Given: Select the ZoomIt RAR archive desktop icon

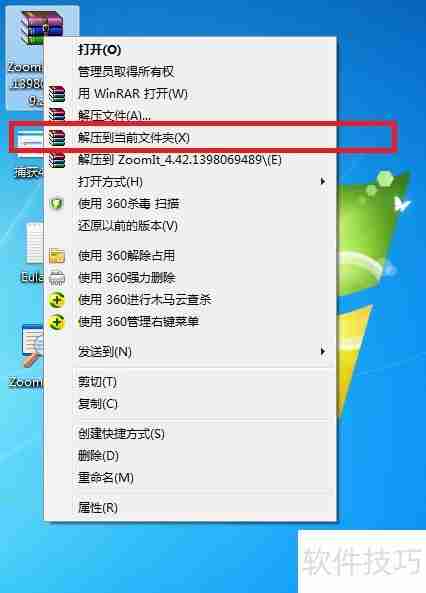Looking at the screenshot, I should (x=42, y=29).
